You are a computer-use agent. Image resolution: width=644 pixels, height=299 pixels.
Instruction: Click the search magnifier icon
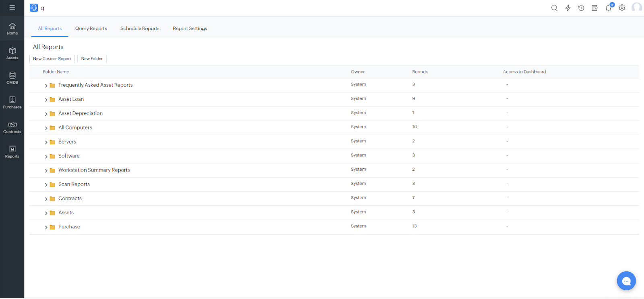tap(554, 8)
